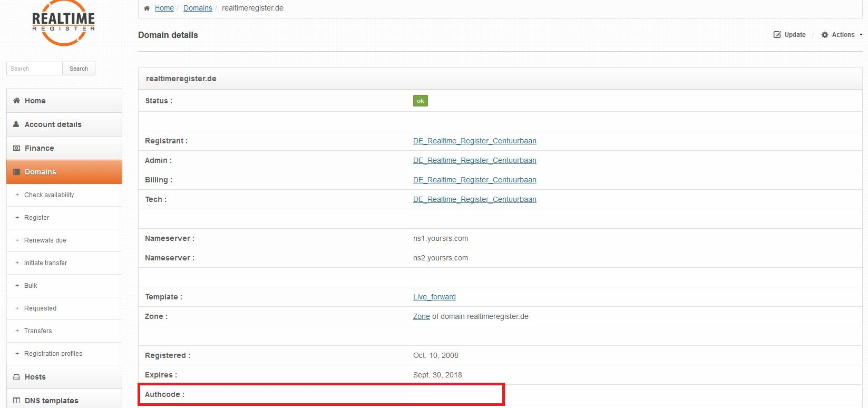868x408 pixels.
Task: Click the Domains breadcrumb link
Action: [x=198, y=8]
